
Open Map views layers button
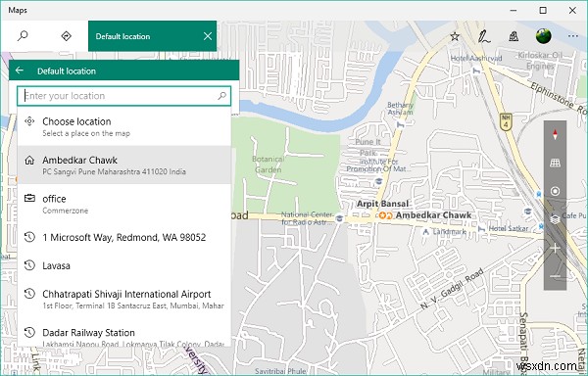coord(555,219)
